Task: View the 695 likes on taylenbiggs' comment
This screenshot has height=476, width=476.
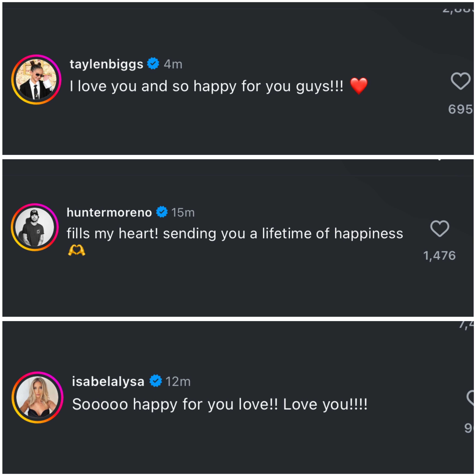Action: (x=460, y=109)
